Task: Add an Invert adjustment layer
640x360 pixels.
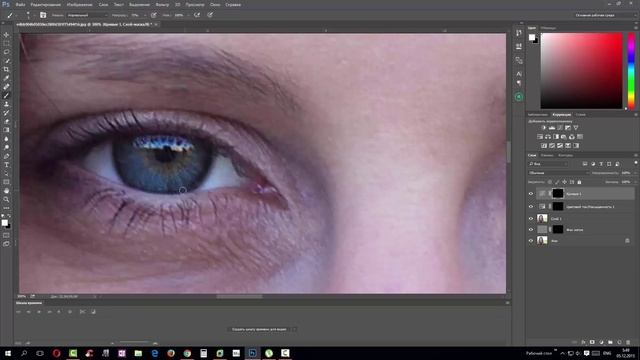Action: click(x=544, y=146)
